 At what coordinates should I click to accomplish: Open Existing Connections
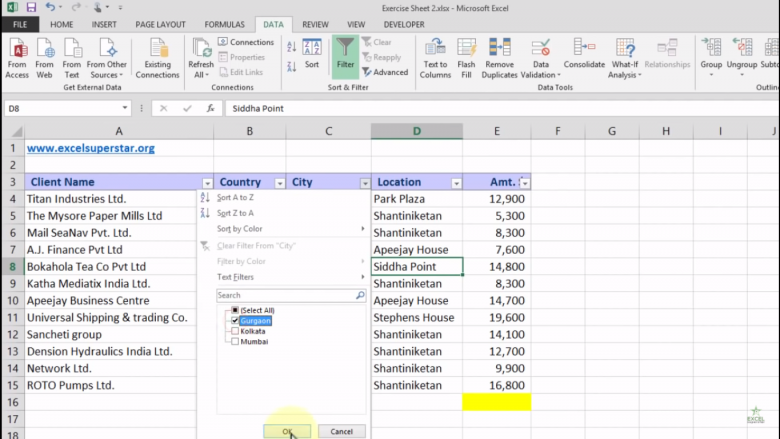point(157,58)
